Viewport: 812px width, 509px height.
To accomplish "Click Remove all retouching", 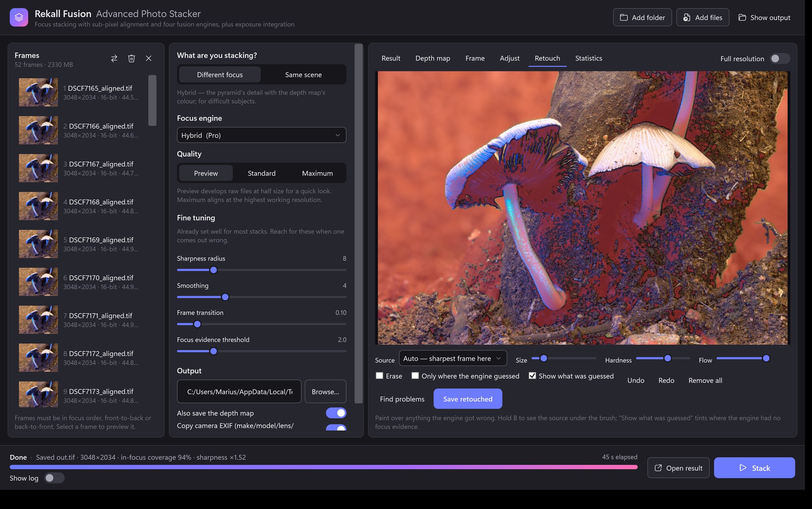I will 705,381.
